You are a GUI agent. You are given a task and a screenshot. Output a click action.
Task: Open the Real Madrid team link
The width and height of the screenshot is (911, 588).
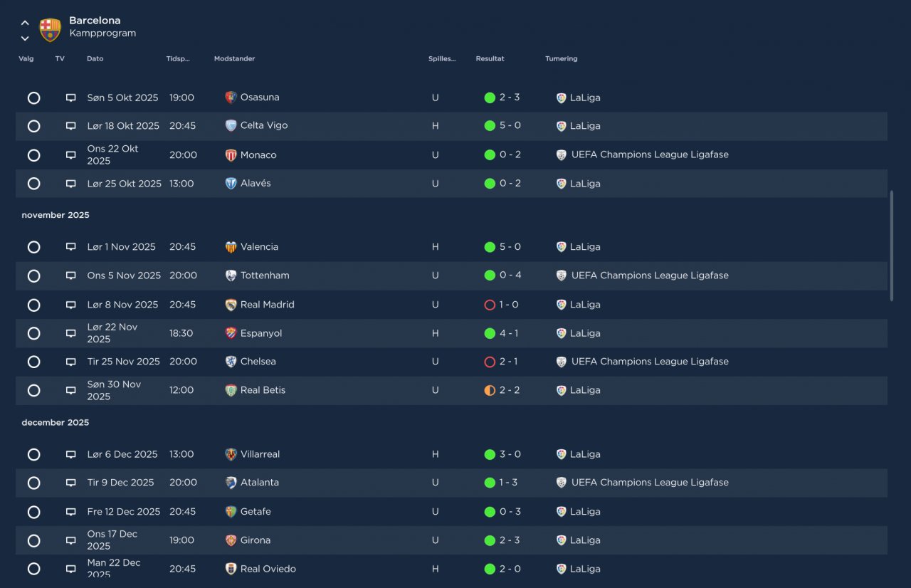(x=268, y=305)
